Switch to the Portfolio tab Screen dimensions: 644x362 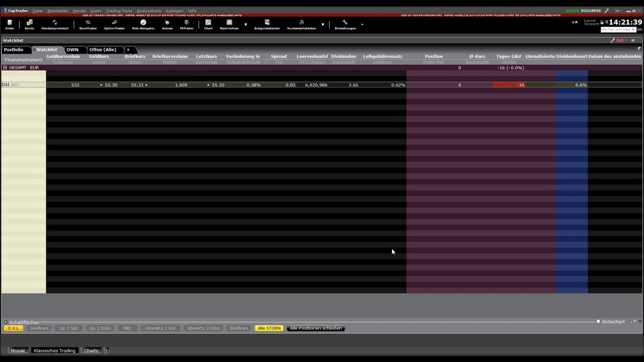coord(14,50)
